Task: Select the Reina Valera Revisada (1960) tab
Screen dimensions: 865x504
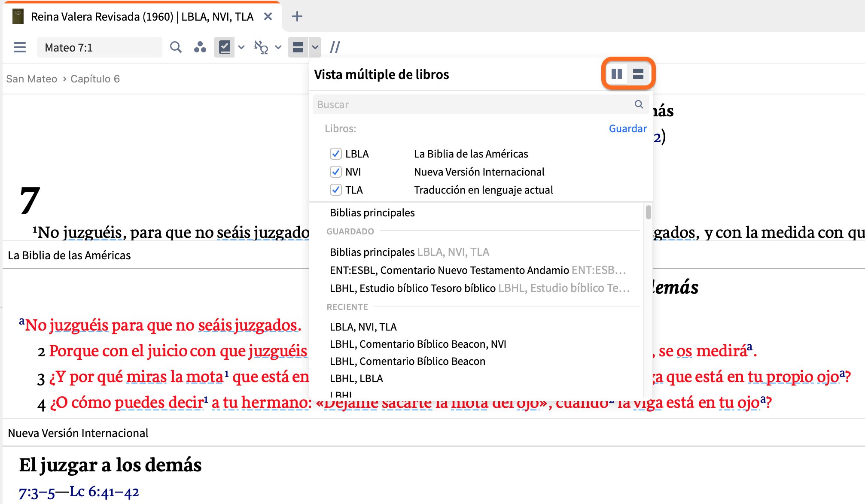Action: tap(142, 16)
